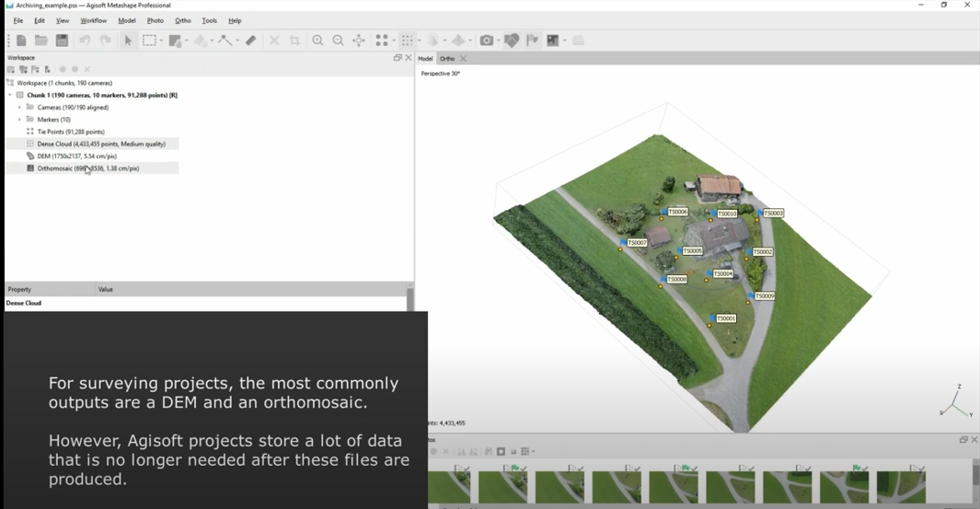Select the arrow Navigation tool
The width and height of the screenshot is (980, 509).
pos(128,40)
